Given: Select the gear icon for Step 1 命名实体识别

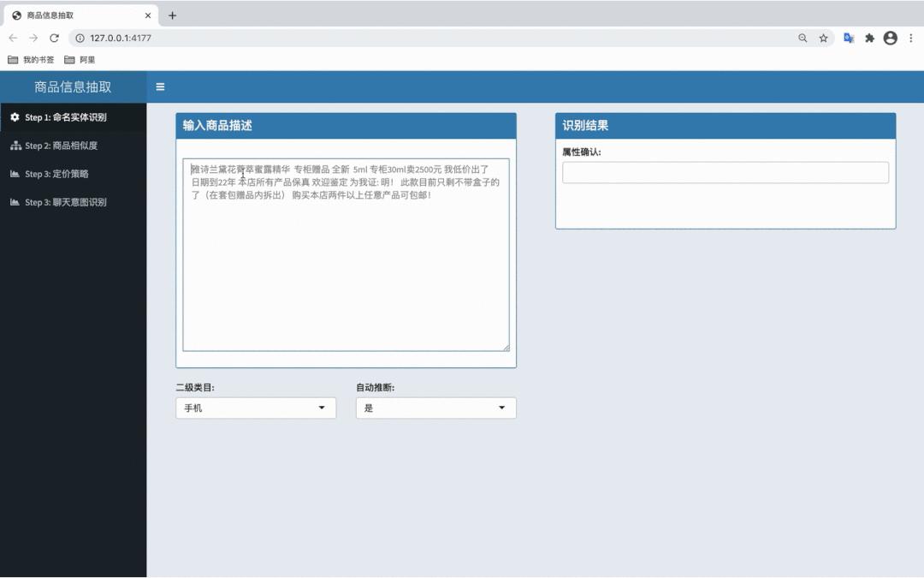Looking at the screenshot, I should click(14, 117).
